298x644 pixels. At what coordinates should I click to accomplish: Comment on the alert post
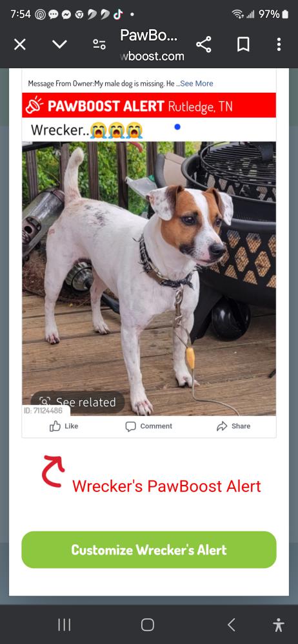click(x=148, y=426)
